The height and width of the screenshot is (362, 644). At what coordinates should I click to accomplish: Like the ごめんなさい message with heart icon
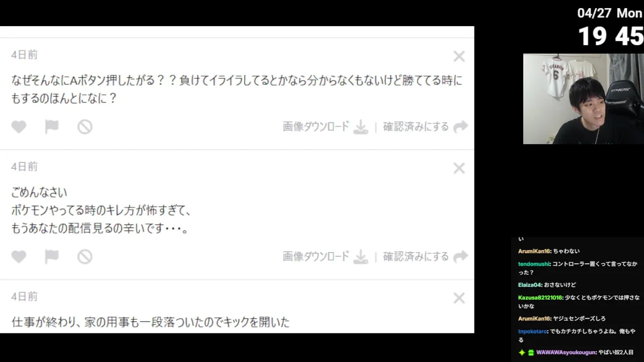click(x=19, y=257)
